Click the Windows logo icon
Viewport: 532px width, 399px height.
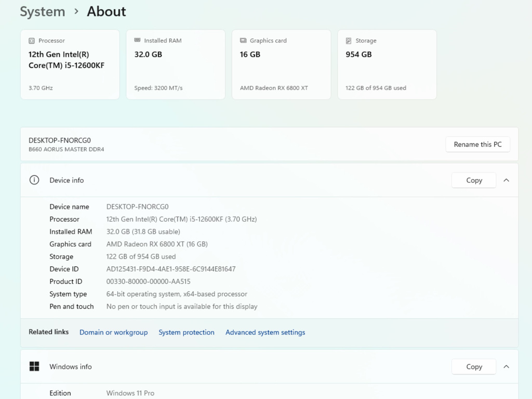point(34,367)
